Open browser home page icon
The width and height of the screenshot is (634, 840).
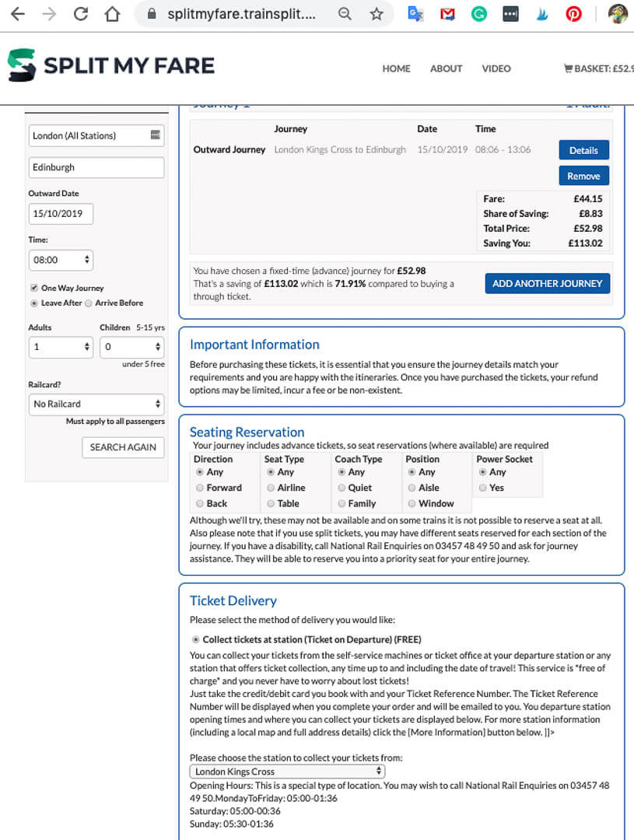coord(113,14)
